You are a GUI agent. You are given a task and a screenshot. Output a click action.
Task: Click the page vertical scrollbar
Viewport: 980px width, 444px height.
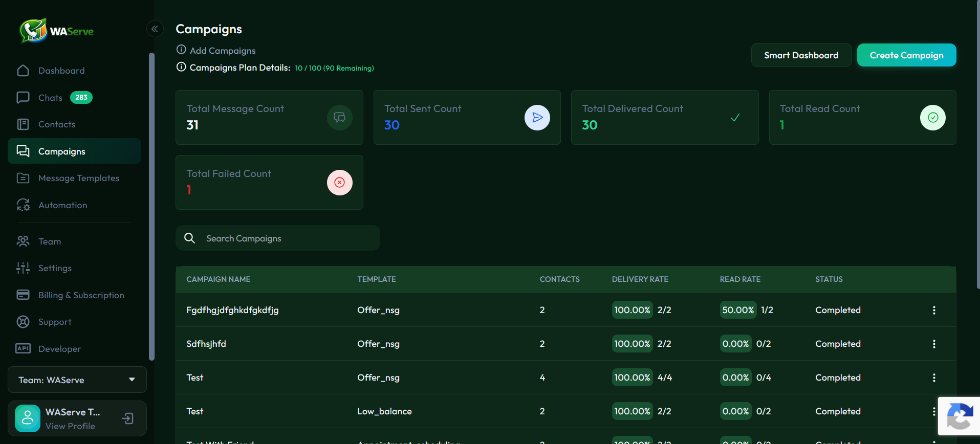tap(977, 145)
